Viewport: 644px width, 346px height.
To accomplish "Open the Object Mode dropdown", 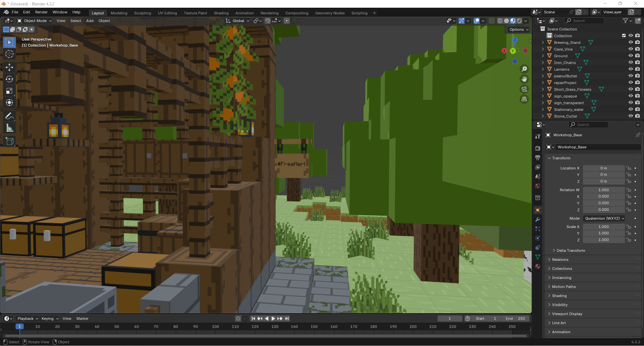I will 35,21.
